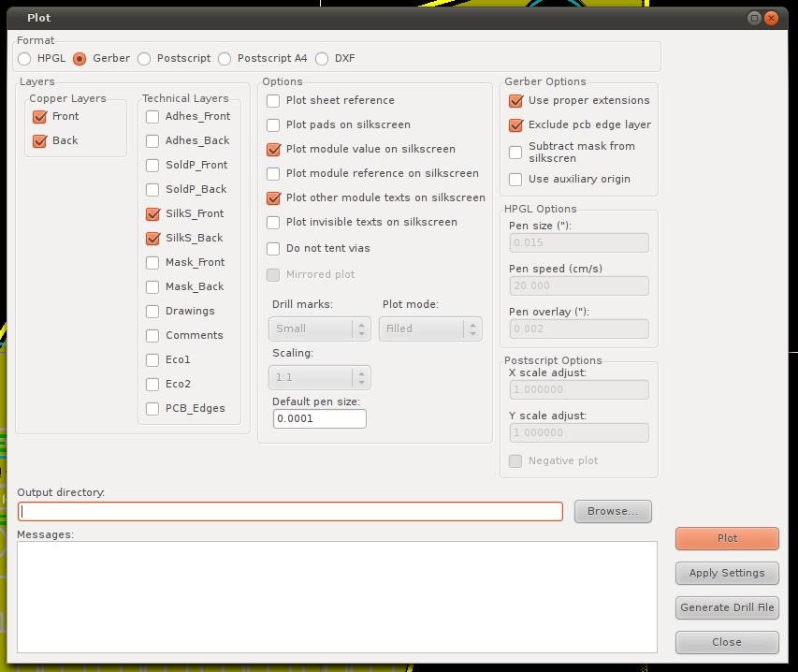Enable the Adhes_Front technical layer
Screen dimensions: 798x672
click(152, 117)
